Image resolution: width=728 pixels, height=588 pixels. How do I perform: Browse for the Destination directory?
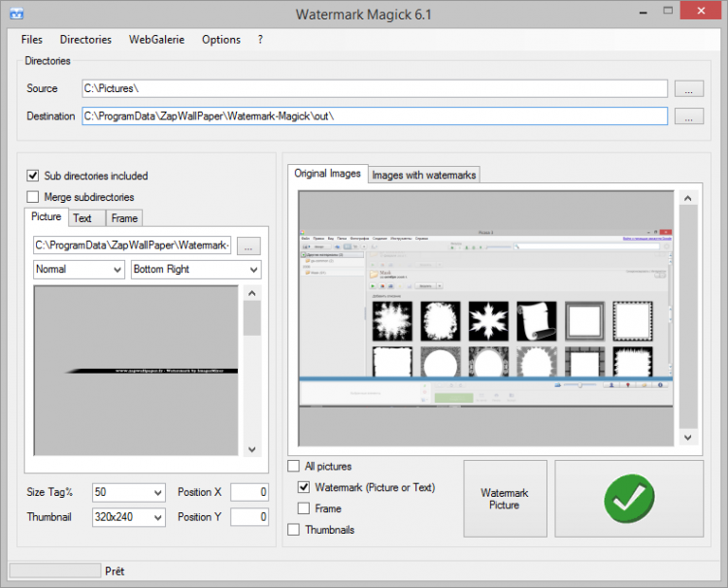click(x=688, y=116)
